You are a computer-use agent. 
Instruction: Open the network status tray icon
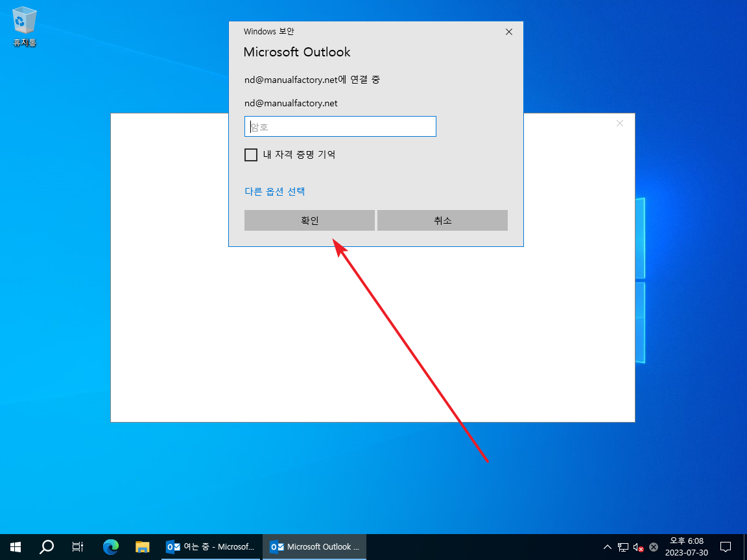click(x=623, y=546)
